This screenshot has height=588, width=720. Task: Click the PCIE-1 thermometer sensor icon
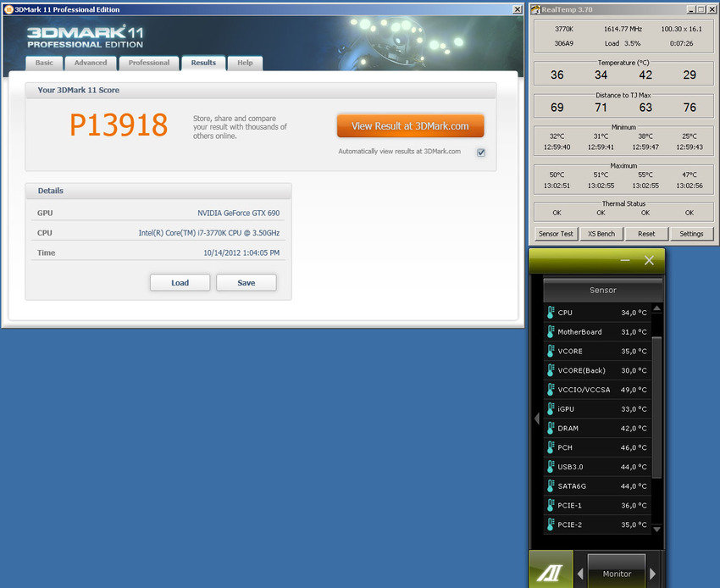tap(551, 505)
